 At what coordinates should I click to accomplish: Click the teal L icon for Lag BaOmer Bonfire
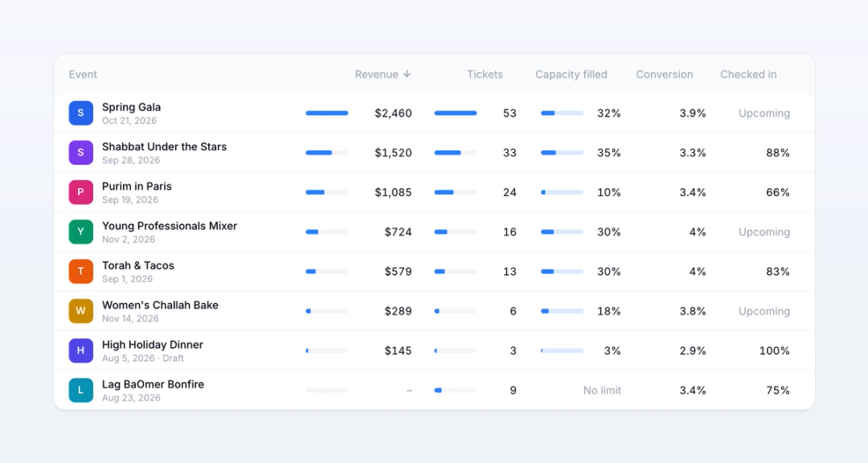click(81, 390)
